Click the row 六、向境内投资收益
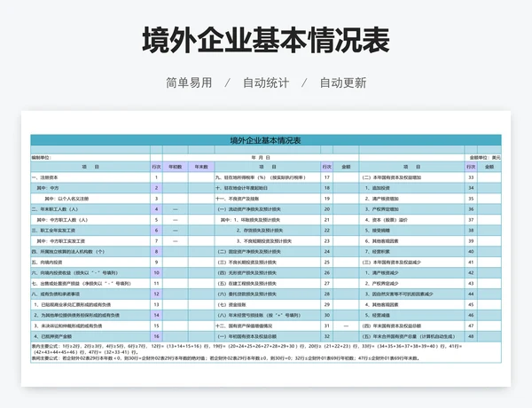The width and height of the screenshot is (532, 408). pyautogui.click(x=90, y=272)
